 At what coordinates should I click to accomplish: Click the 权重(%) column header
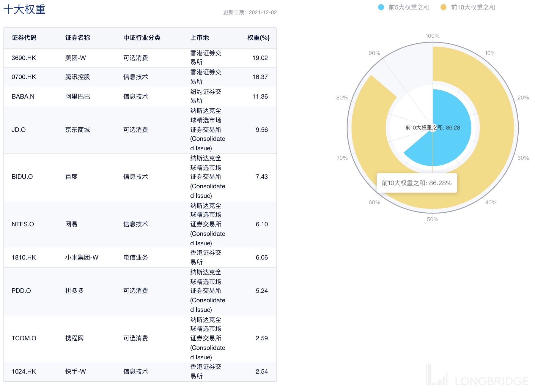pos(258,38)
